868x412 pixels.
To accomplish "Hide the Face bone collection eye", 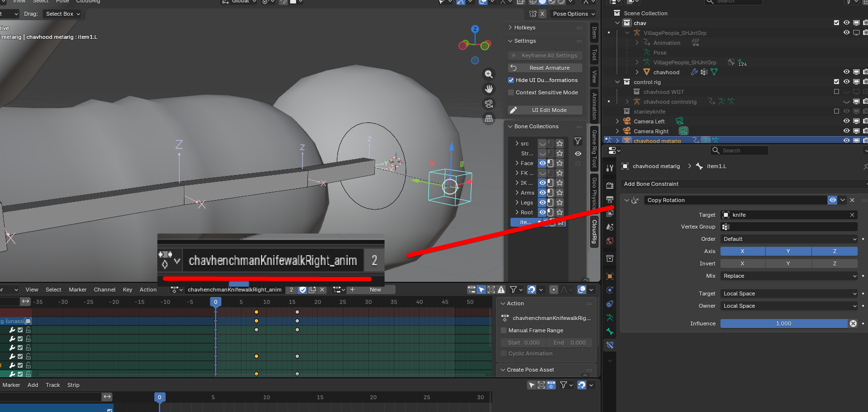I will point(542,163).
